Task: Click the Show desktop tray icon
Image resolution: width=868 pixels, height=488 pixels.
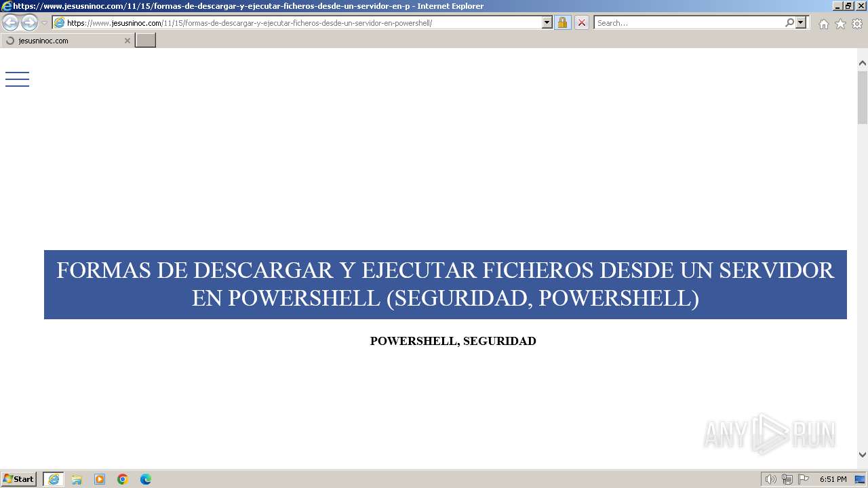Action: 860,479
